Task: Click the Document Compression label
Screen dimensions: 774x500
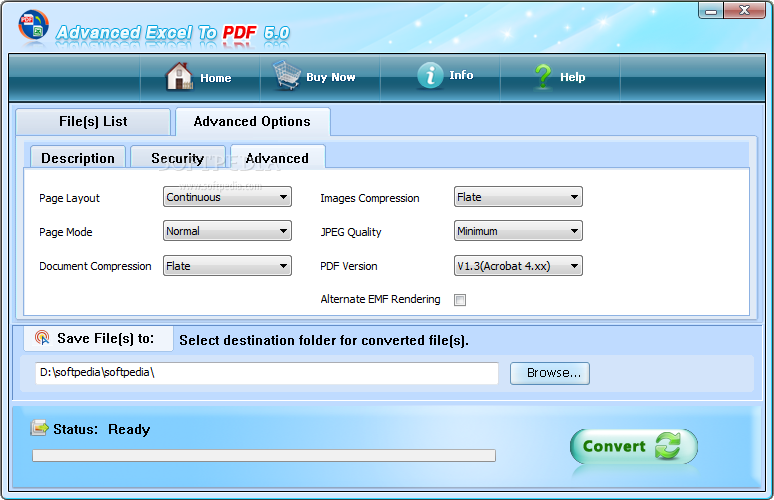Action: click(95, 266)
